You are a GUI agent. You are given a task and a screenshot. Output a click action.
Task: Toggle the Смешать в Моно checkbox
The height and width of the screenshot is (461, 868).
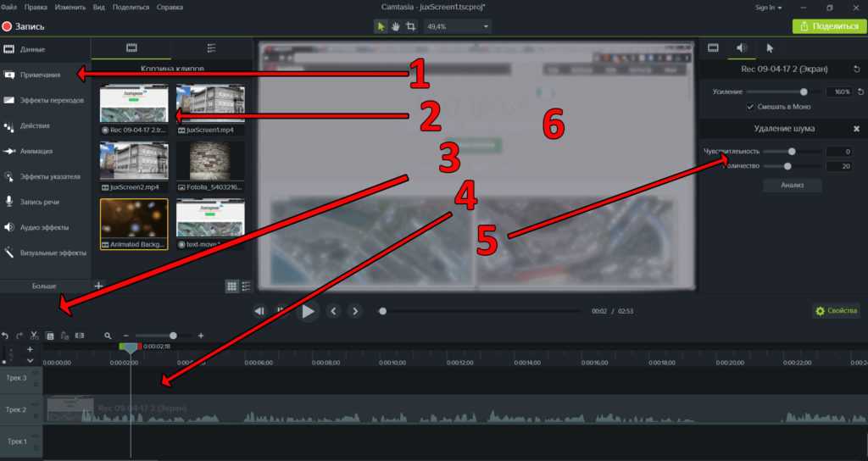(x=750, y=107)
